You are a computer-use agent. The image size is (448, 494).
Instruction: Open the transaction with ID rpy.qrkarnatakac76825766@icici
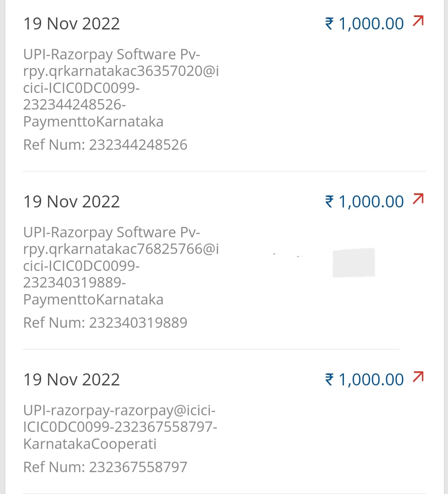pyautogui.click(x=121, y=249)
